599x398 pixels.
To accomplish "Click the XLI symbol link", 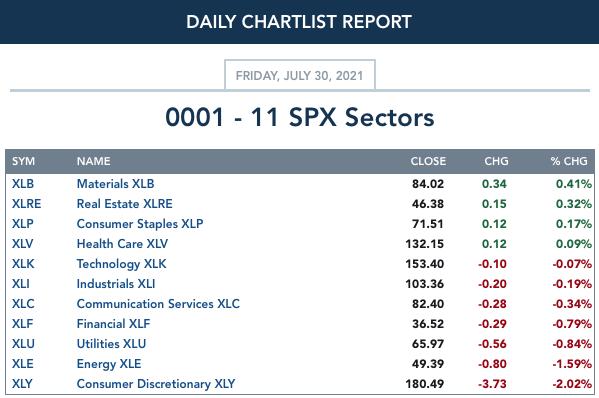I will coord(21,284).
